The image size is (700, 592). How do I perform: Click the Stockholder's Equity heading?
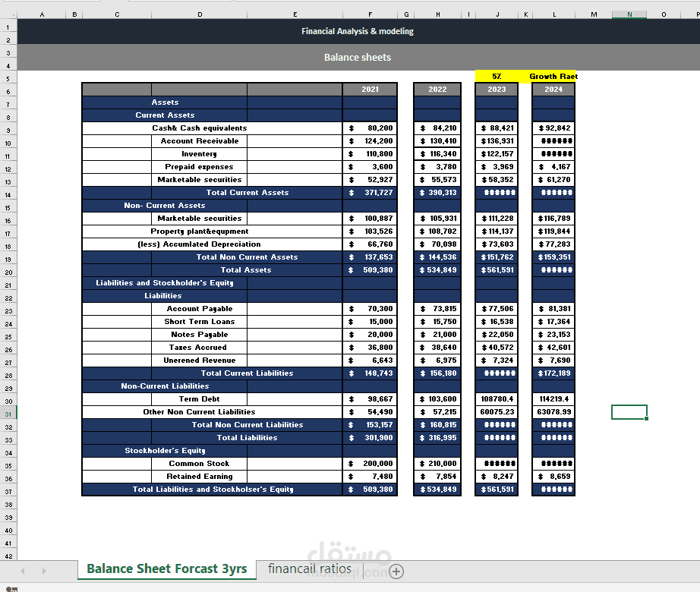click(x=165, y=451)
